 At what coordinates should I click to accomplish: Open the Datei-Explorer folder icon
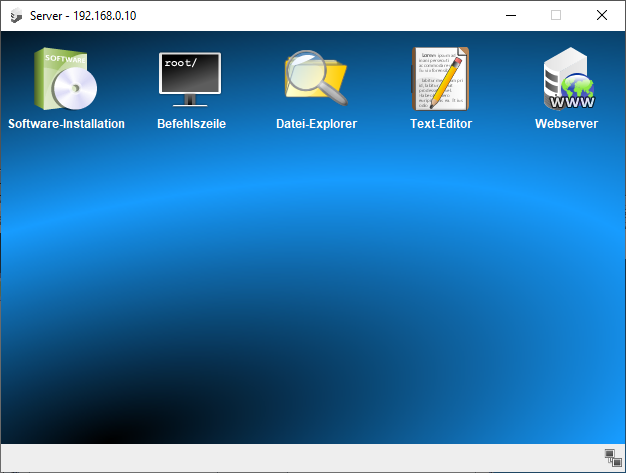316,78
